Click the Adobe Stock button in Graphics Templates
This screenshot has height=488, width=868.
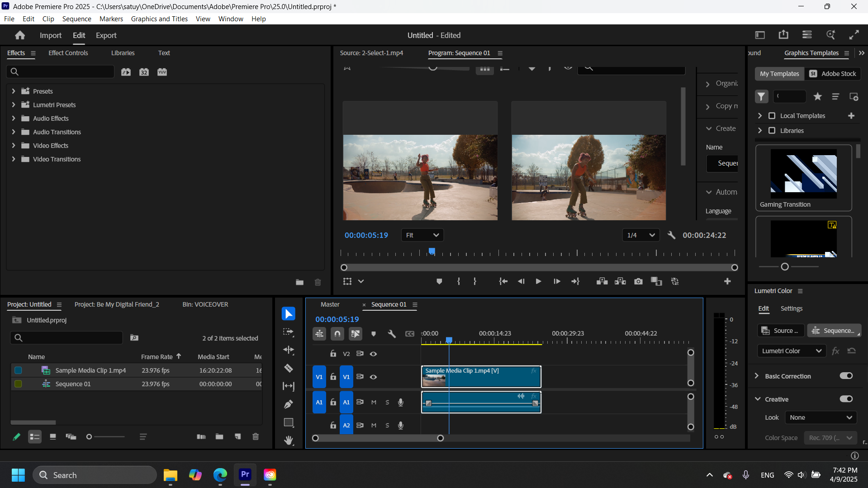point(833,74)
